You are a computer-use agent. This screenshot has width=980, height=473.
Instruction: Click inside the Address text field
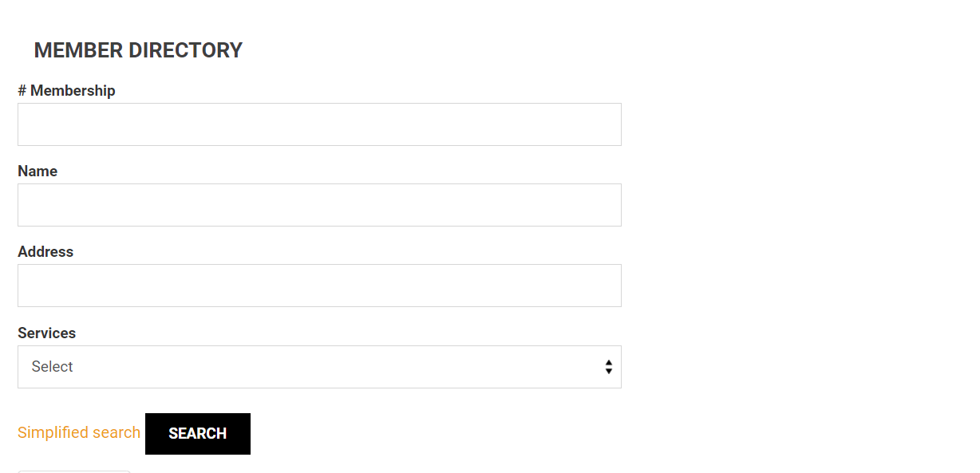coord(319,286)
